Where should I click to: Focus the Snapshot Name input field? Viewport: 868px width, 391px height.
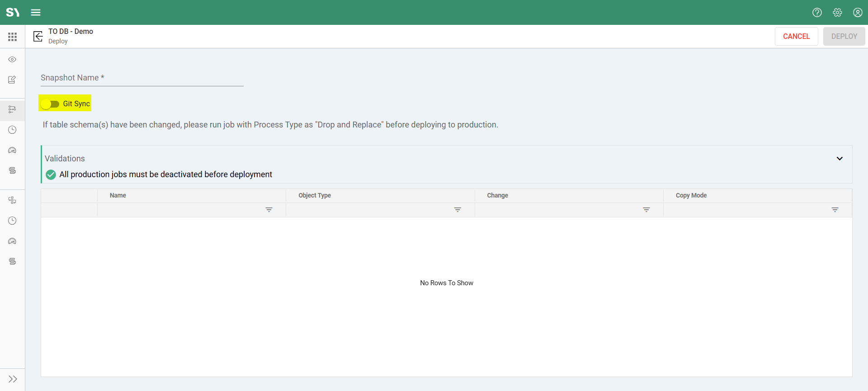click(x=142, y=78)
